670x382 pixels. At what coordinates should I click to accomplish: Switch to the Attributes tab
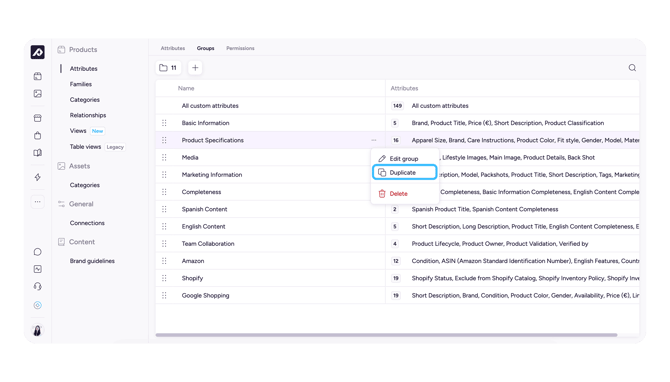(173, 48)
